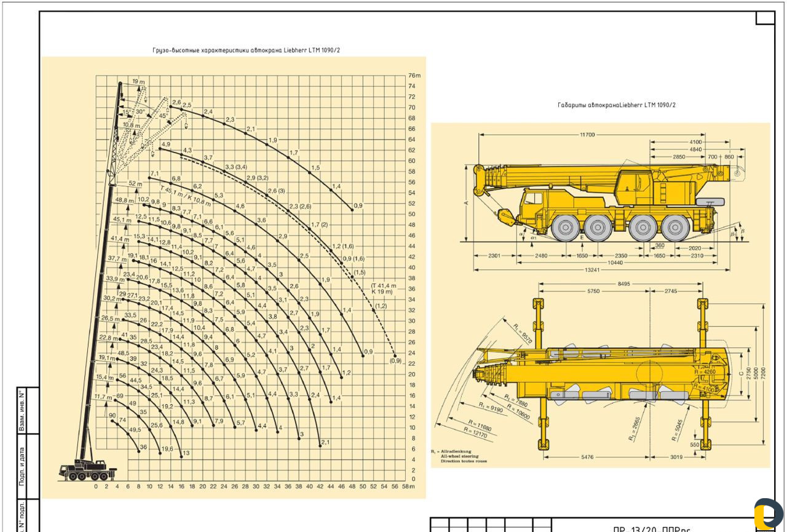Click the '45°' jib angle label
This screenshot has height=532, width=787.
coord(164,116)
